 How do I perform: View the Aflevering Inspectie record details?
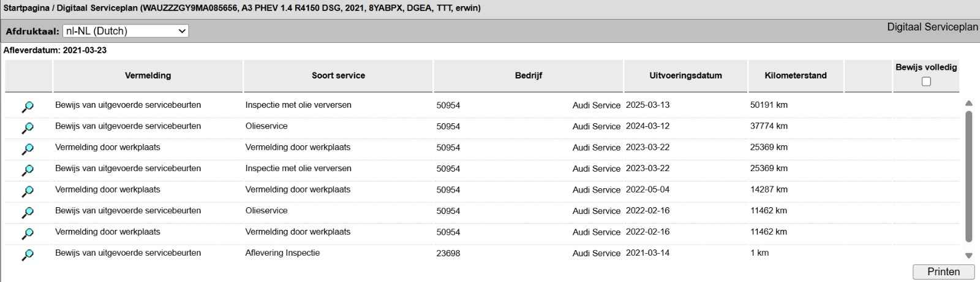click(x=28, y=254)
